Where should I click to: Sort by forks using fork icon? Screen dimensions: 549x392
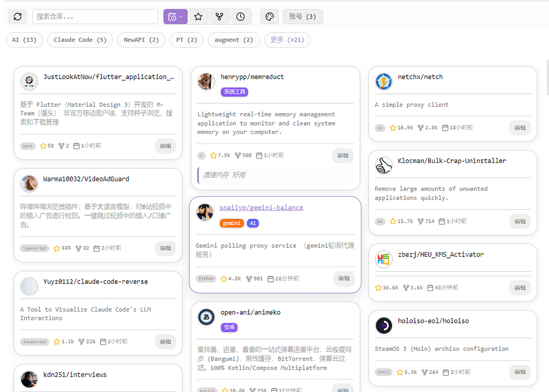[219, 17]
